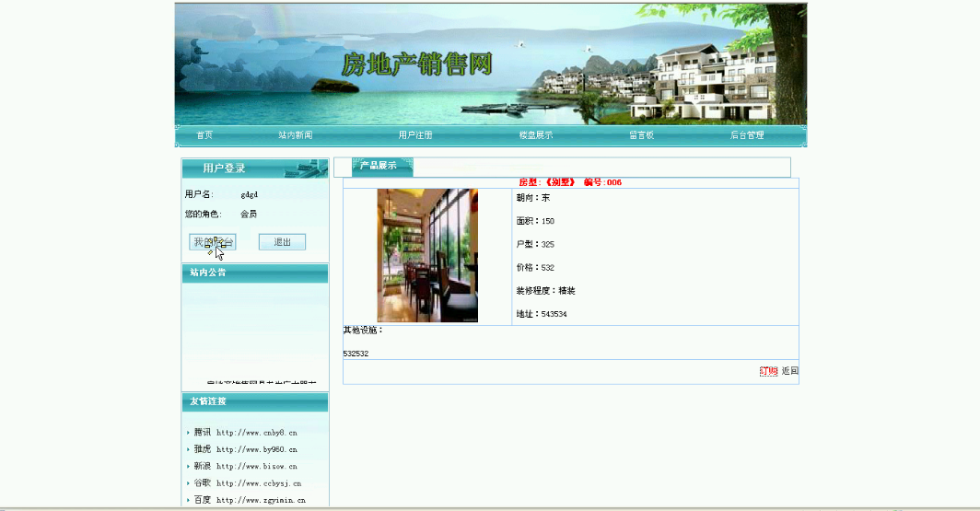Select the 房型:《别墅》编号:006 heading text
This screenshot has width=980, height=511.
coord(570,182)
